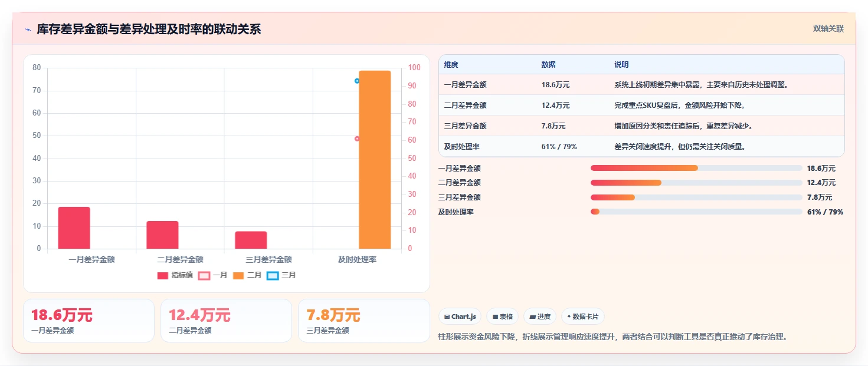868x366 pixels.
Task: Click the 18.6万元 data card
Action: (x=89, y=321)
